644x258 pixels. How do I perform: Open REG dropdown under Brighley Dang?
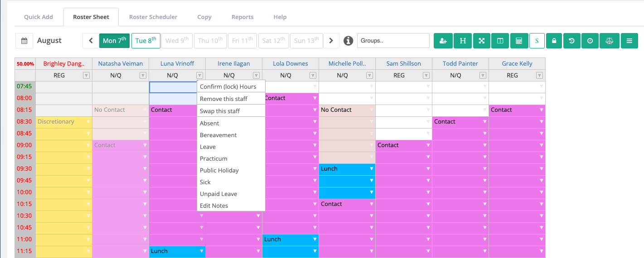coord(87,76)
